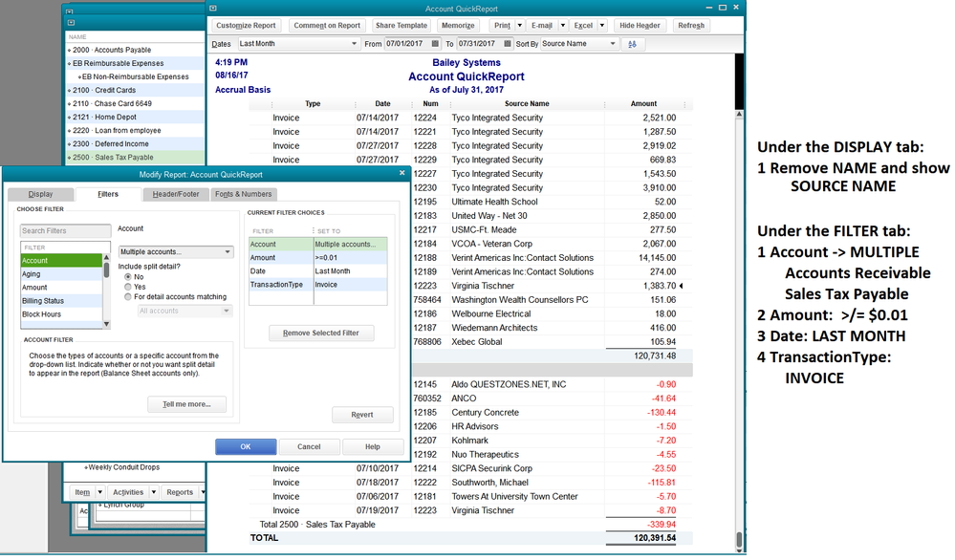955x560 pixels.
Task: Open the QuickReport window's system menu icon
Action: (x=212, y=8)
